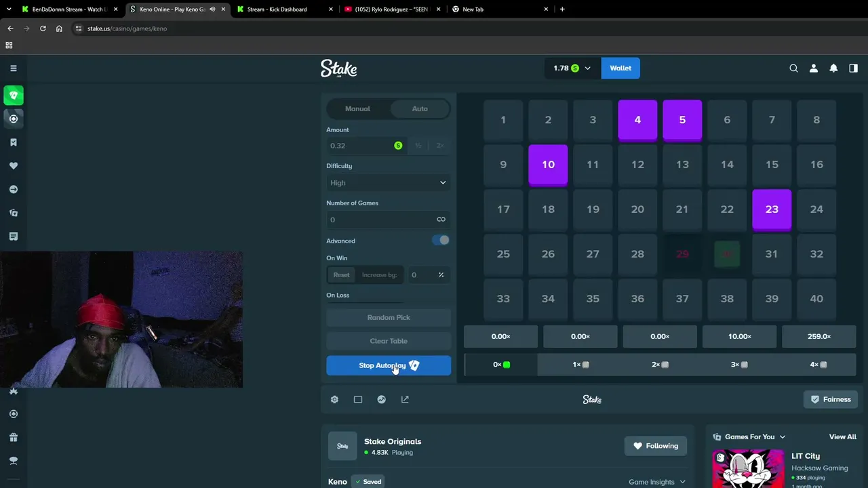Screen dimensions: 868x488
Task: Click the round table sidebar icon
Action: pos(14,461)
